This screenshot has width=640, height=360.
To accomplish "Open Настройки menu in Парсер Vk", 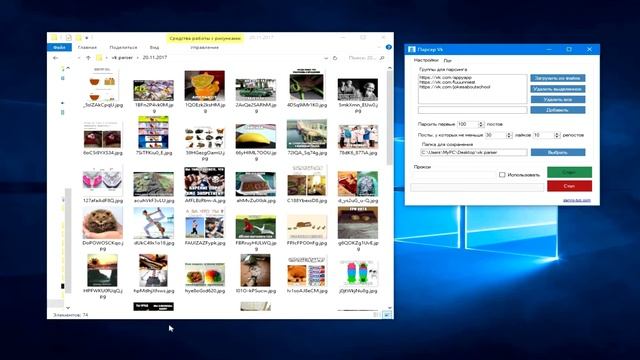I will pos(426,60).
